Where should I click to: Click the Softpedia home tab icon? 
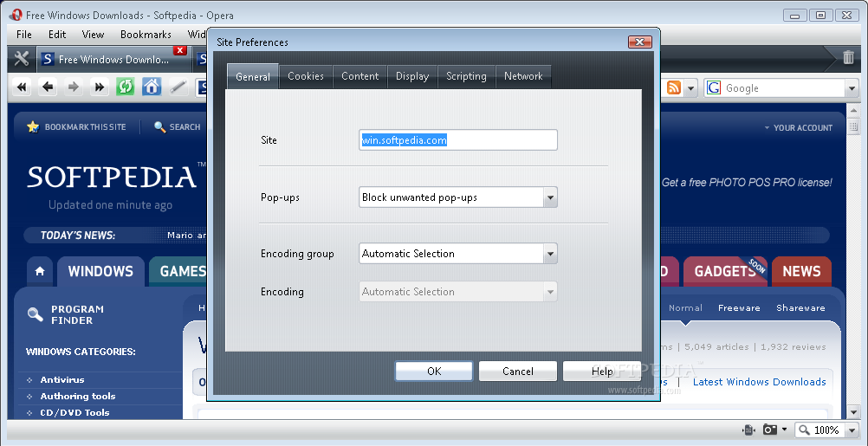40,271
